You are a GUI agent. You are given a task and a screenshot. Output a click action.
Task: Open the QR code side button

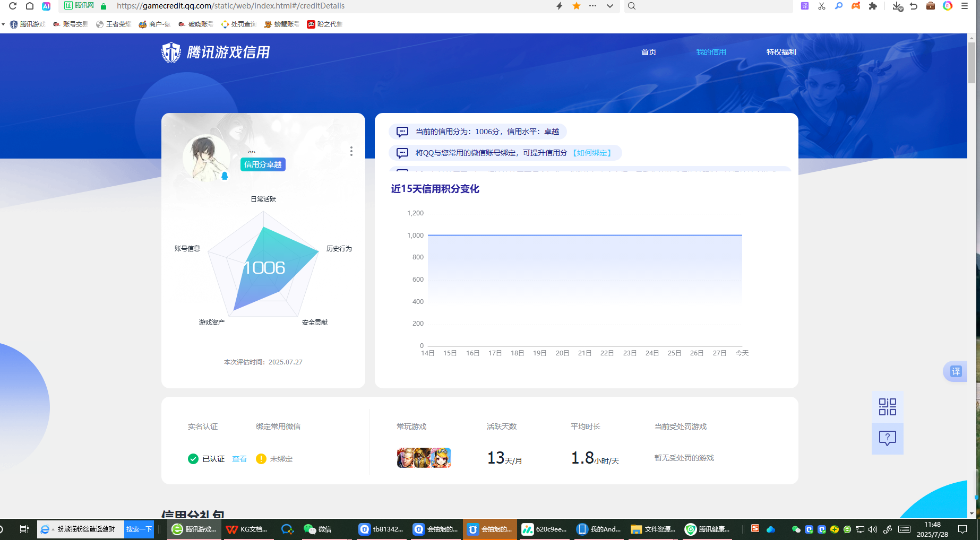coord(888,407)
